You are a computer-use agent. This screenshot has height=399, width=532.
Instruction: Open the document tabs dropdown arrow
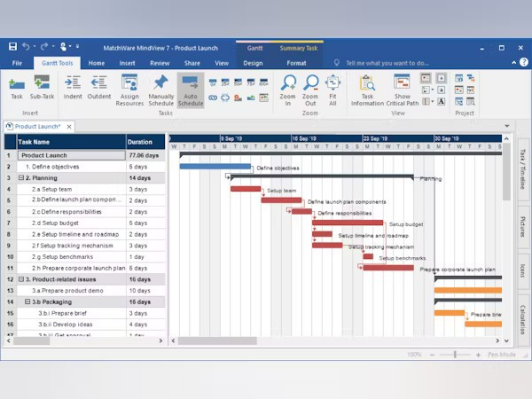507,126
